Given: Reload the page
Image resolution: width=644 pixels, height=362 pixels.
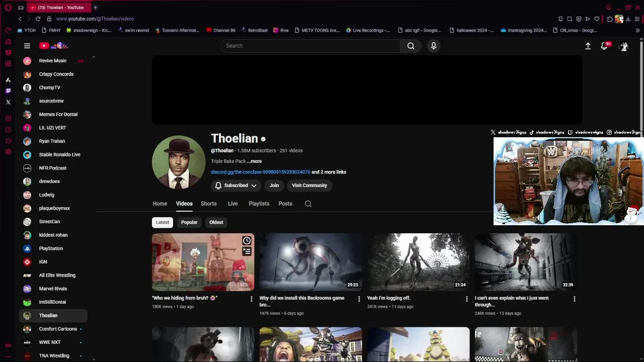Looking at the screenshot, I should [38, 19].
